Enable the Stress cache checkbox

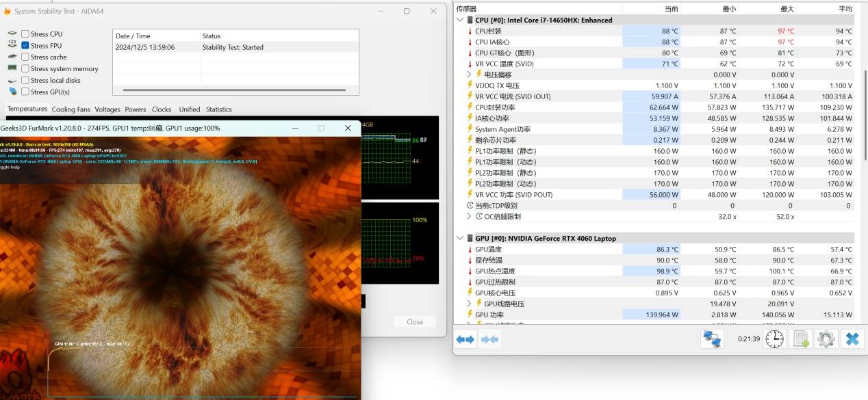pos(25,57)
